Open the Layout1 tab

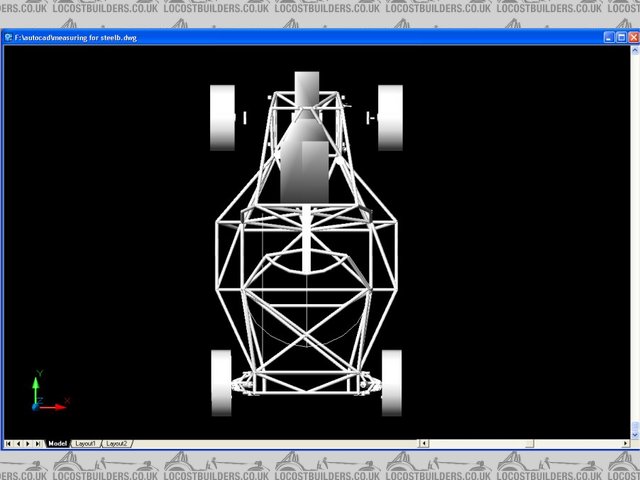87,443
